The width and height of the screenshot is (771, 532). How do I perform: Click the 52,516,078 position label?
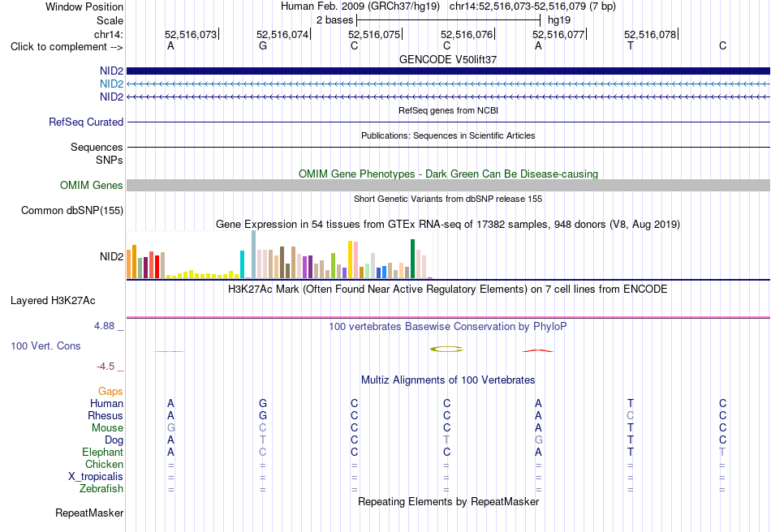click(651, 34)
